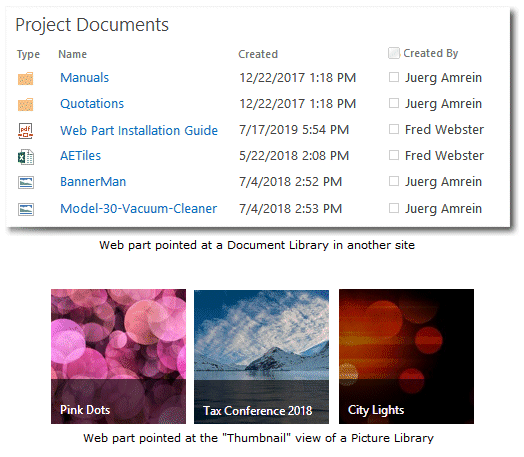Click the Excel icon beside AETiles

click(x=26, y=157)
